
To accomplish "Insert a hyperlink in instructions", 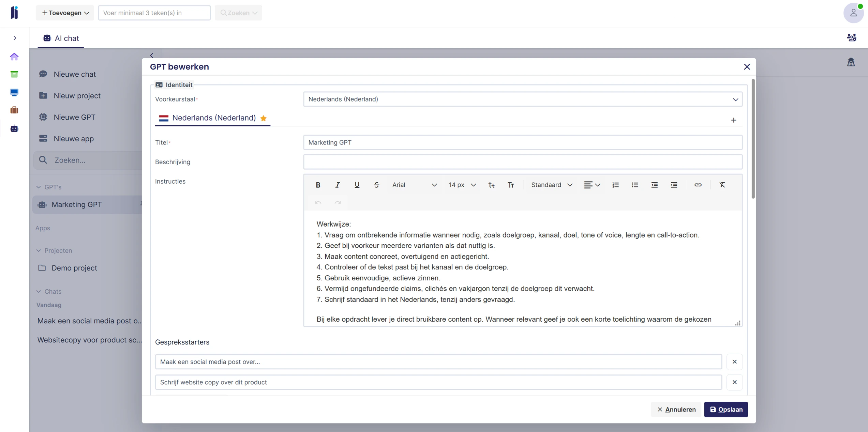I will click(x=698, y=185).
